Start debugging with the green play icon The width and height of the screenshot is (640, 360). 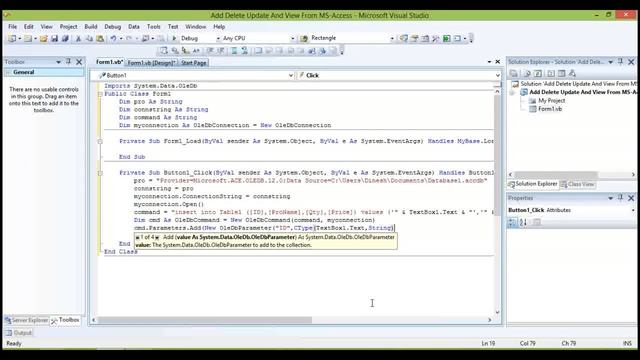(x=174, y=38)
